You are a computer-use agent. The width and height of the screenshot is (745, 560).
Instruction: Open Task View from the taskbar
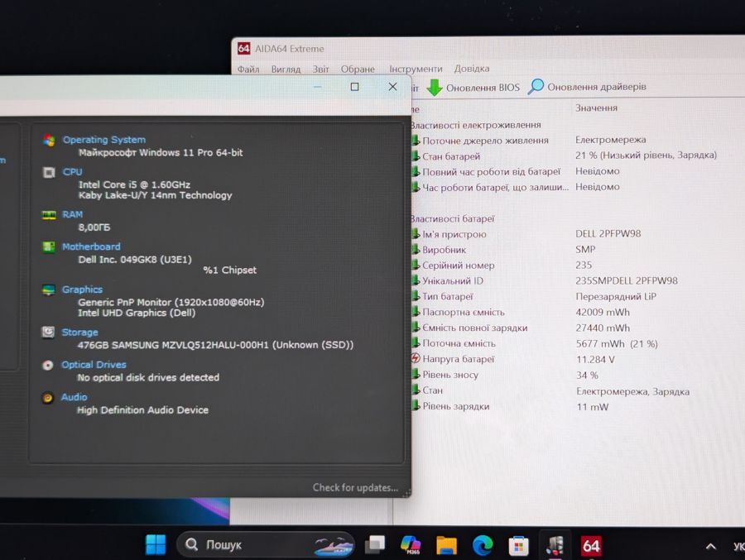click(375, 545)
